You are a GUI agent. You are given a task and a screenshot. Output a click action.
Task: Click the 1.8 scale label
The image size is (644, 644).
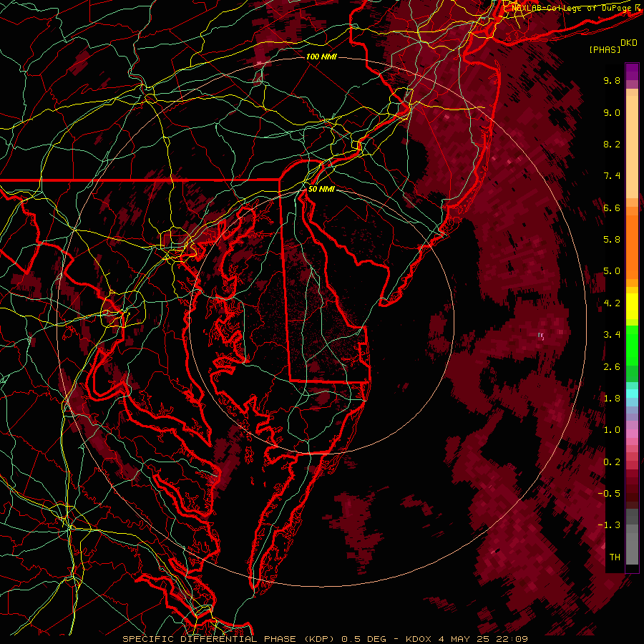tap(612, 399)
